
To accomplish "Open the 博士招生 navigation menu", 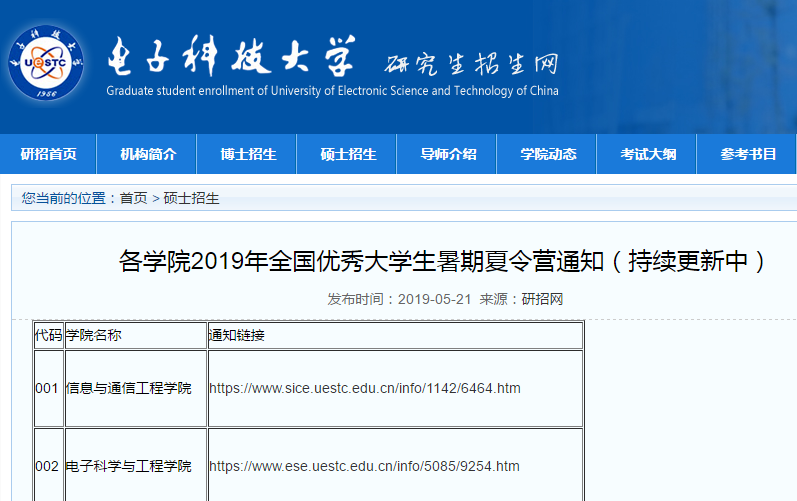I will [x=248, y=154].
